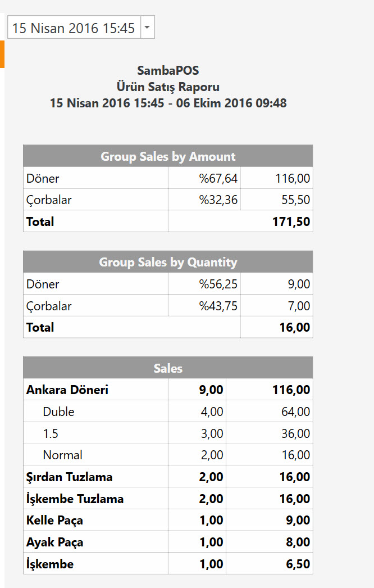
Task: Select the 171,50 total amount
Action: click(287, 221)
